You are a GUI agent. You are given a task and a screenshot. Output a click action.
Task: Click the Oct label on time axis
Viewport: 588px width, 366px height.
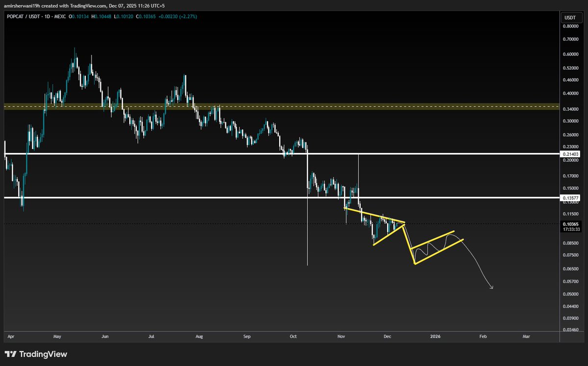click(x=293, y=337)
